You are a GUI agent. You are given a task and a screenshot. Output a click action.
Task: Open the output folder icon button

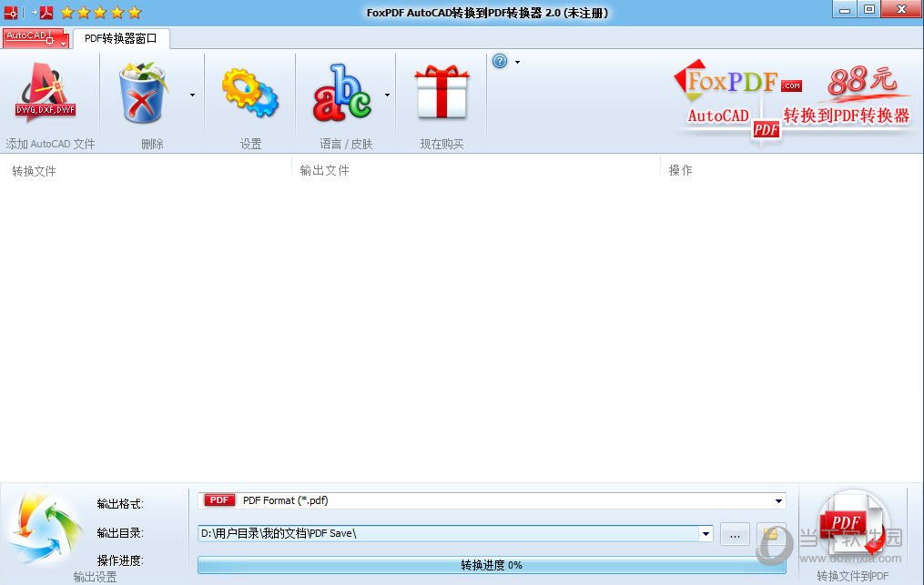point(771,534)
